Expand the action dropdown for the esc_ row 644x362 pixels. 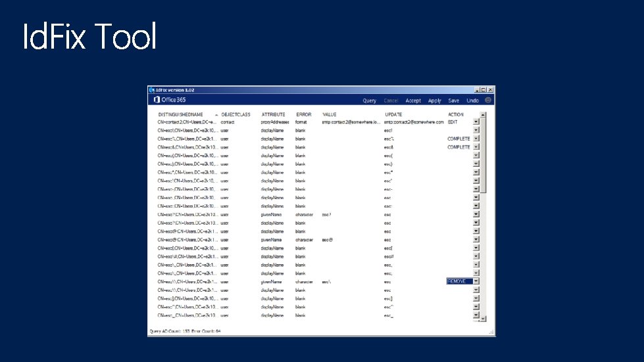pyautogui.click(x=476, y=315)
